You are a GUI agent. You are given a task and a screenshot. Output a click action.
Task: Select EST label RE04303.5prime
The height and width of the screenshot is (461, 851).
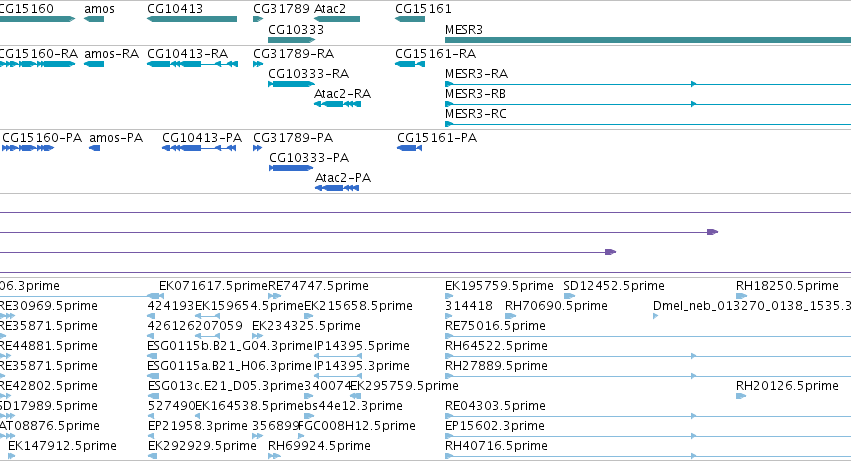(x=495, y=406)
